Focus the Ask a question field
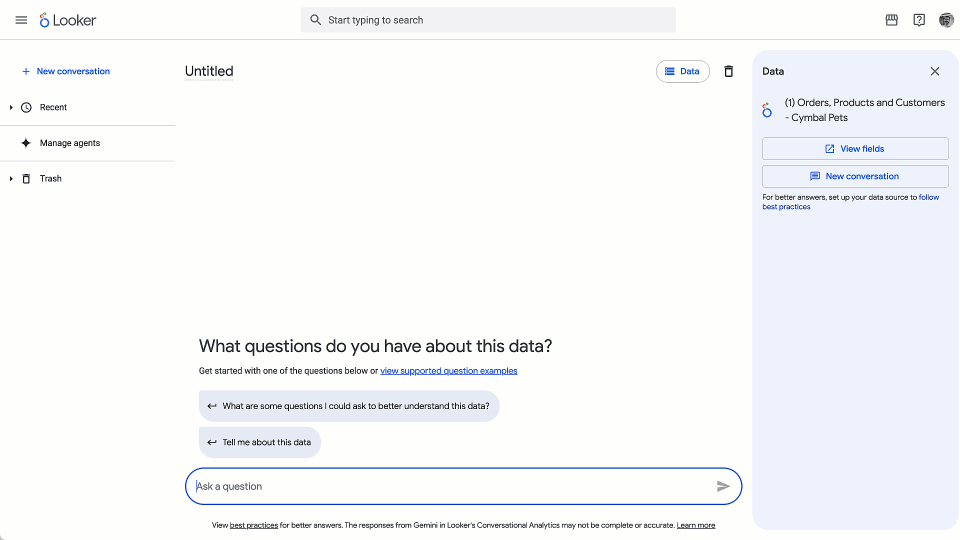Viewport: 960px width, 540px height. pos(450,486)
